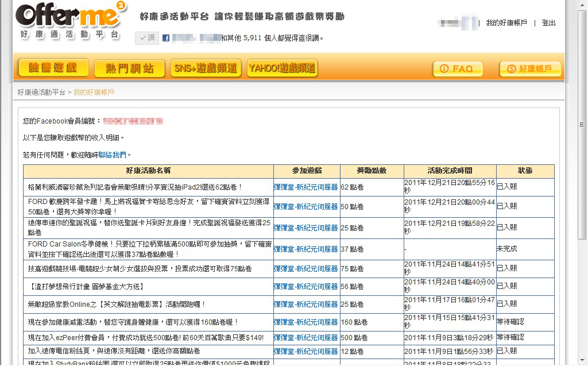This screenshot has width=588, height=366.
Task: Click the vertical scrollbar thumb
Action: [x=582, y=125]
